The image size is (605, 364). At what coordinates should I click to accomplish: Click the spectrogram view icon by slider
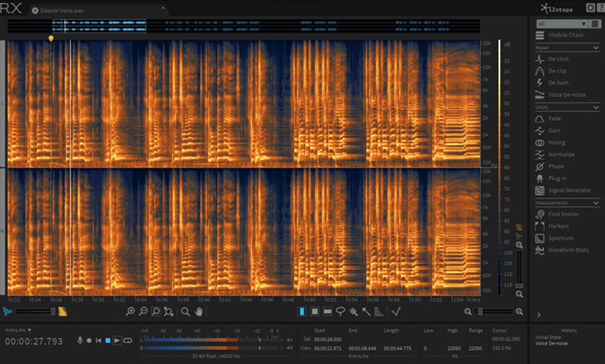click(63, 312)
